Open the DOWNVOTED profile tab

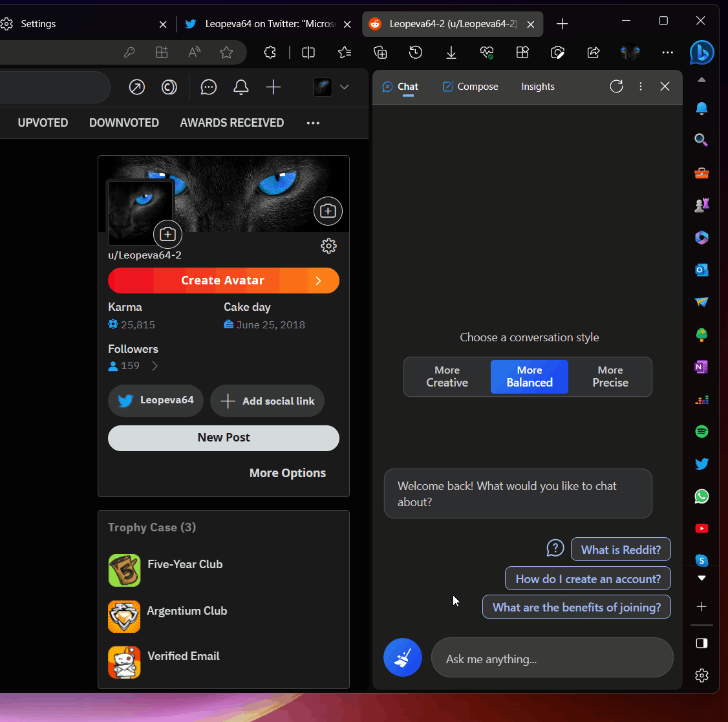(124, 123)
